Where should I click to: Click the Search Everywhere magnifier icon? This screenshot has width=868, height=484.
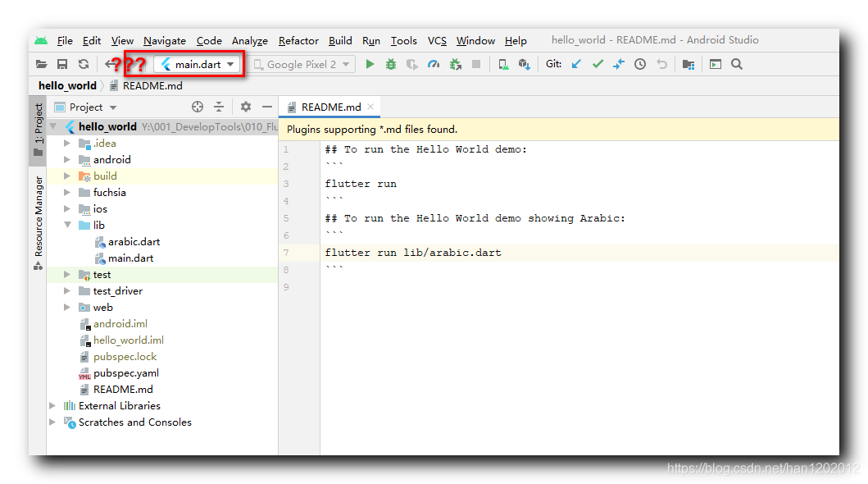pyautogui.click(x=737, y=64)
